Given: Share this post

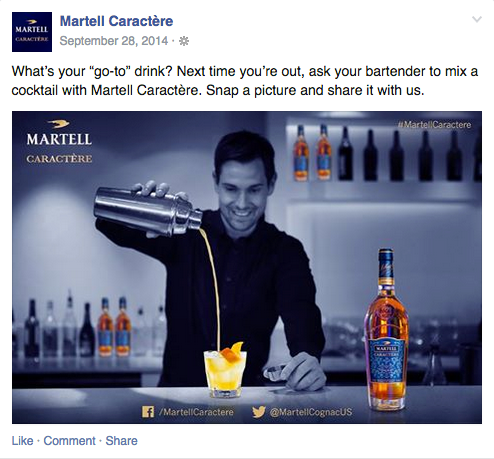Looking at the screenshot, I should [121, 441].
